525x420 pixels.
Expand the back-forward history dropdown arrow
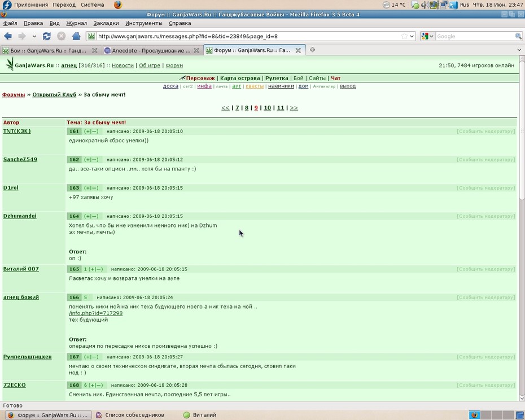34,36
